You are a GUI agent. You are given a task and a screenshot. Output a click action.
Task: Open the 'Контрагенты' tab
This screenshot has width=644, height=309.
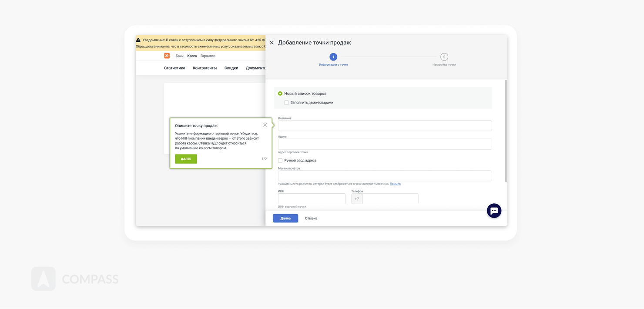click(x=205, y=68)
